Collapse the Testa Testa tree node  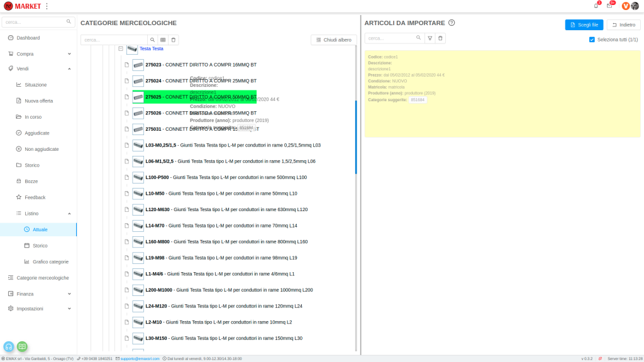[120, 48]
